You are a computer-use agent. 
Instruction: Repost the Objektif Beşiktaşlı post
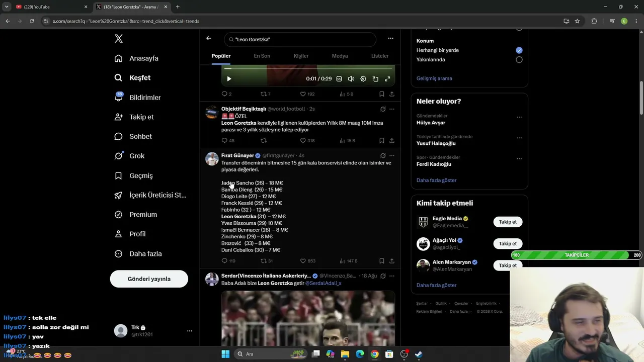(264, 141)
